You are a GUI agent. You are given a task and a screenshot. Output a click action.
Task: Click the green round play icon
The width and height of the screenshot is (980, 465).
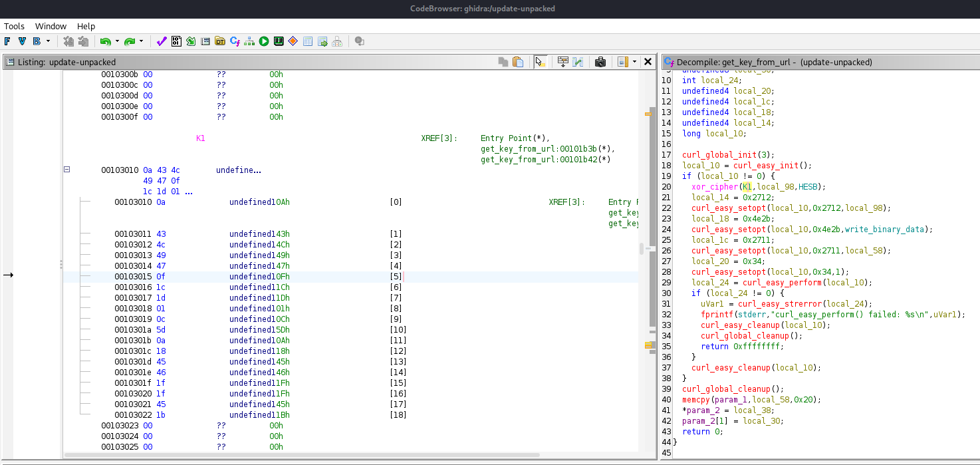[264, 41]
